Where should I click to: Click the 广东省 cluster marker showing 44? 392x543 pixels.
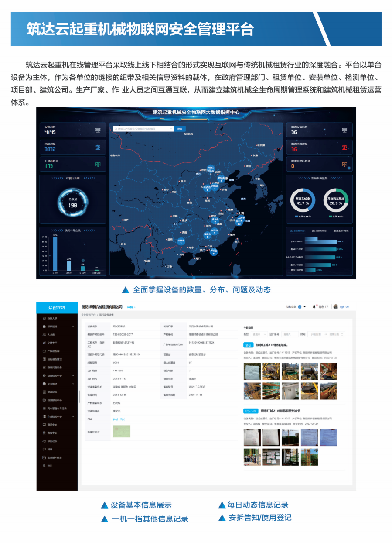click(214, 252)
